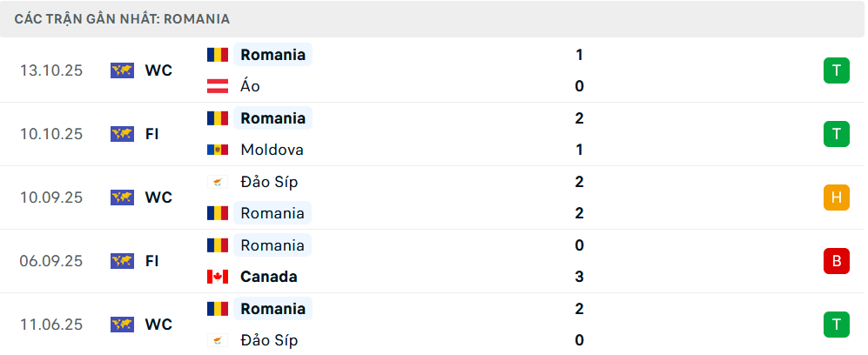Click Cyprus flag in 10.09.25 match
The height and width of the screenshot is (355, 868).
click(x=217, y=182)
